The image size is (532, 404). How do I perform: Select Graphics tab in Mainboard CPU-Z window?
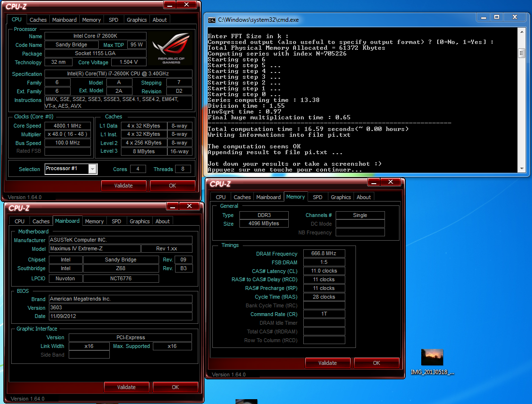click(x=139, y=221)
